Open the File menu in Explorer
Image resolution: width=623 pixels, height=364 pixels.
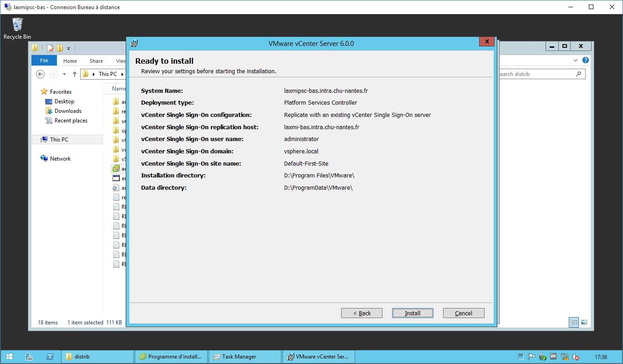pos(44,61)
